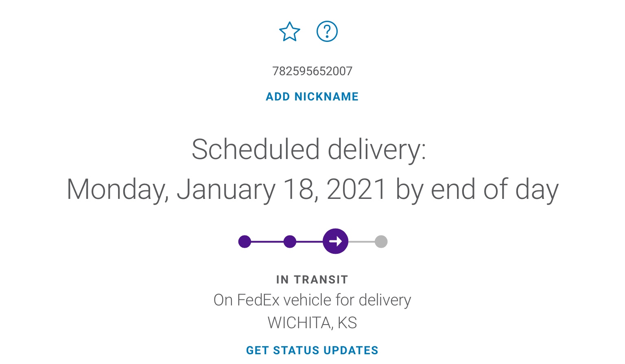Click purple line before the arrow icon
Image resolution: width=625 pixels, height=364 pixels.
coord(309,242)
